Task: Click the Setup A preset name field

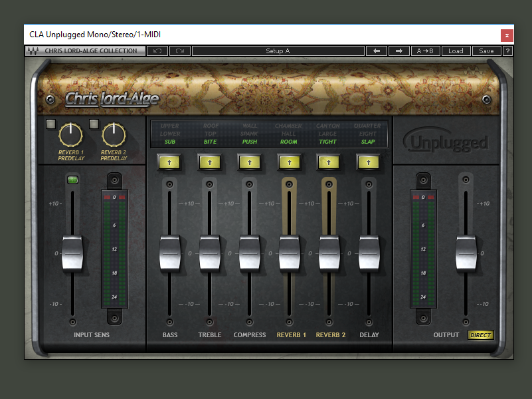Action: tap(278, 51)
